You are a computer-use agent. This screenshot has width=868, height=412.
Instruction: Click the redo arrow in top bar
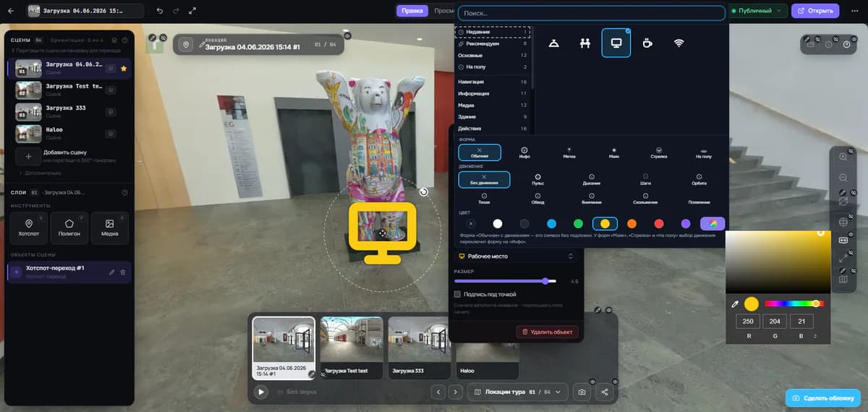[176, 11]
